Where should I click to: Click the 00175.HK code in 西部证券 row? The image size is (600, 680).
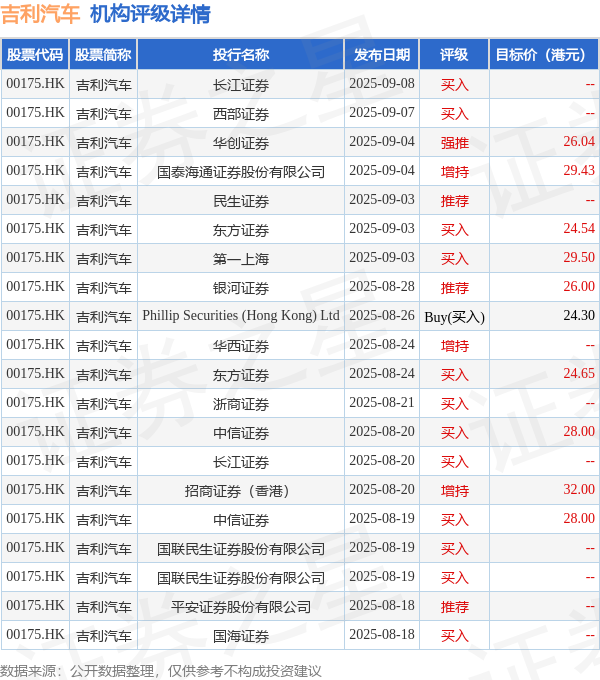pos(35,112)
